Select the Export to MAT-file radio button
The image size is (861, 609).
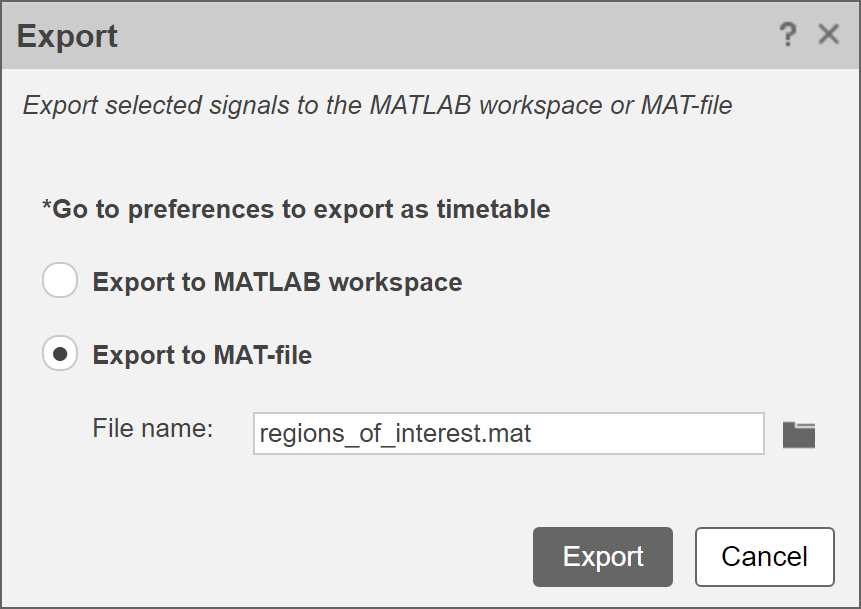[x=60, y=353]
